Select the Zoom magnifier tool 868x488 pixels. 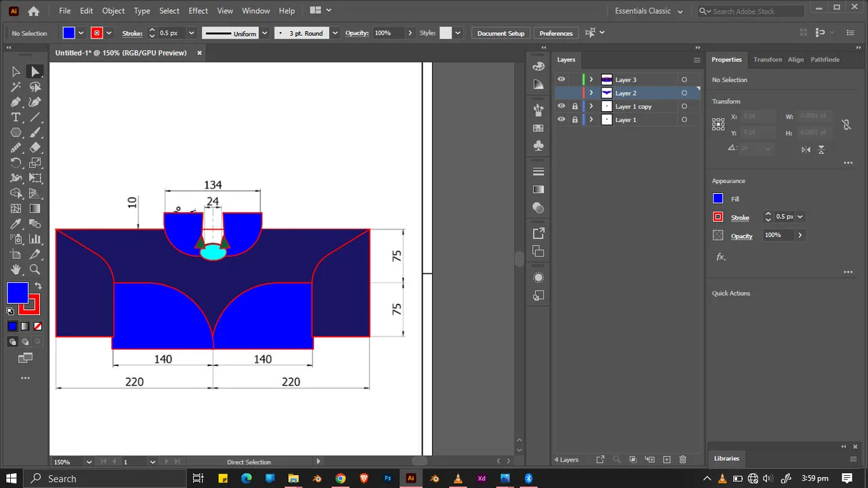pyautogui.click(x=35, y=269)
